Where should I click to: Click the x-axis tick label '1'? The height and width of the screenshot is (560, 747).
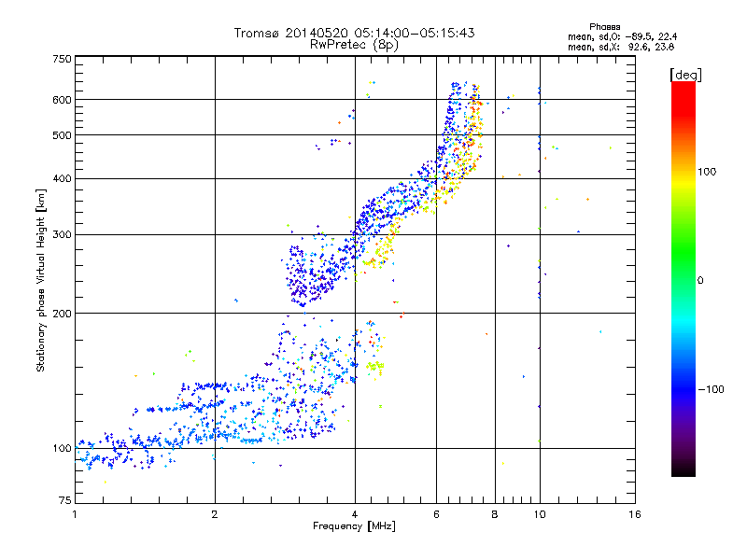pos(75,514)
